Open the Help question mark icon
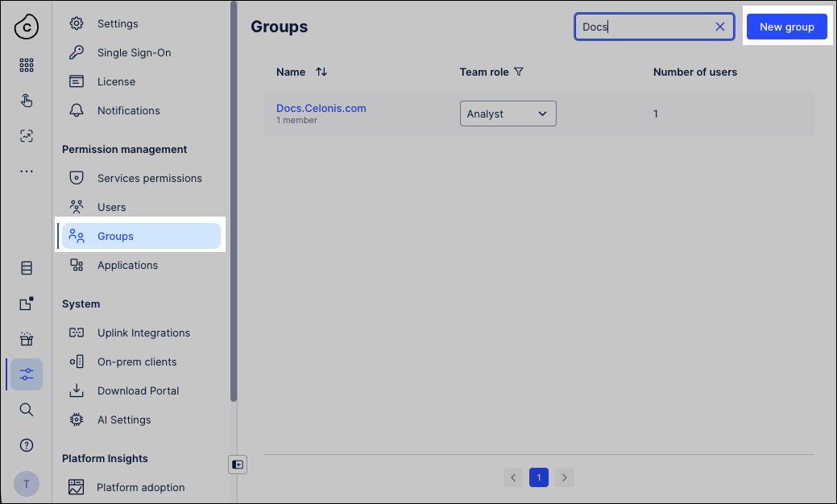 pyautogui.click(x=26, y=444)
